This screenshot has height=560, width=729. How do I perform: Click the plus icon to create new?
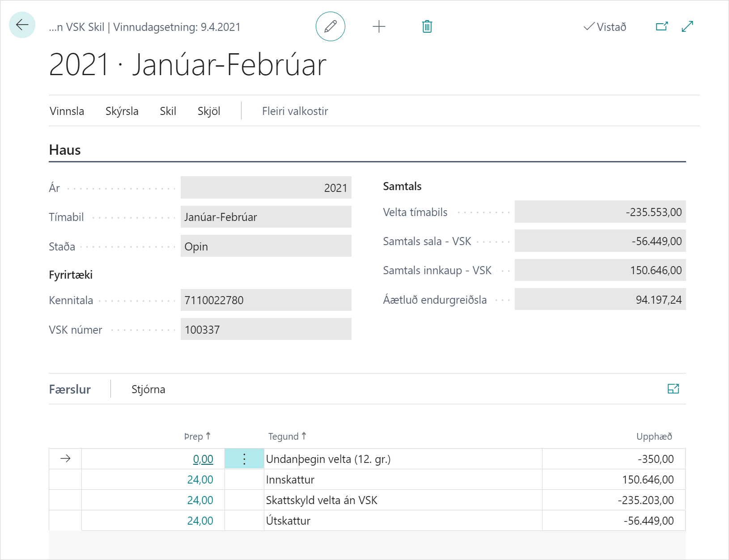pyautogui.click(x=378, y=26)
